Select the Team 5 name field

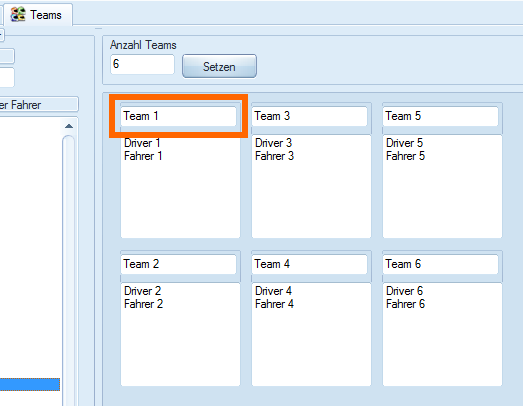pyautogui.click(x=440, y=116)
